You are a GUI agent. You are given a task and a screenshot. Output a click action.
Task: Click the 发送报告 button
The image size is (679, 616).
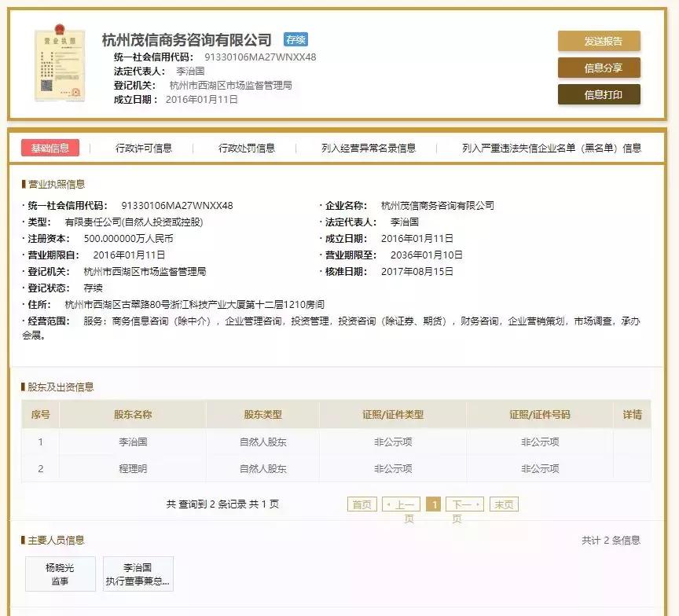[600, 39]
